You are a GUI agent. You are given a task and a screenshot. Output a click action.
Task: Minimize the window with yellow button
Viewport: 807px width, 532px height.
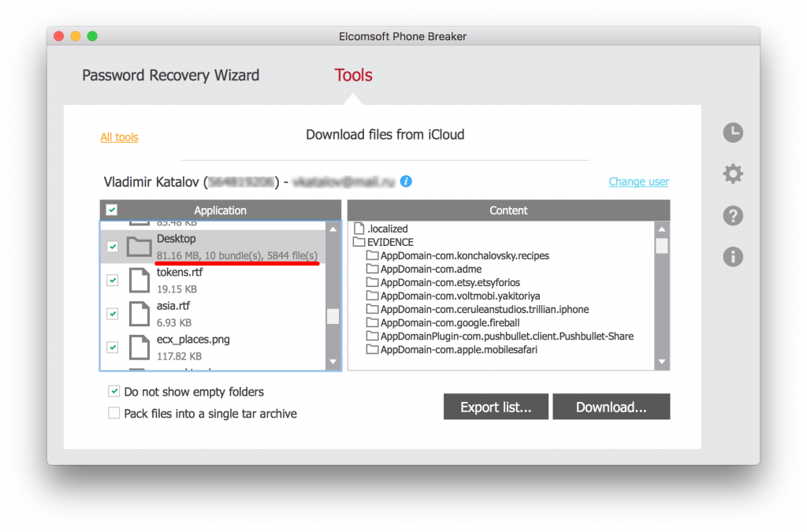pos(75,36)
